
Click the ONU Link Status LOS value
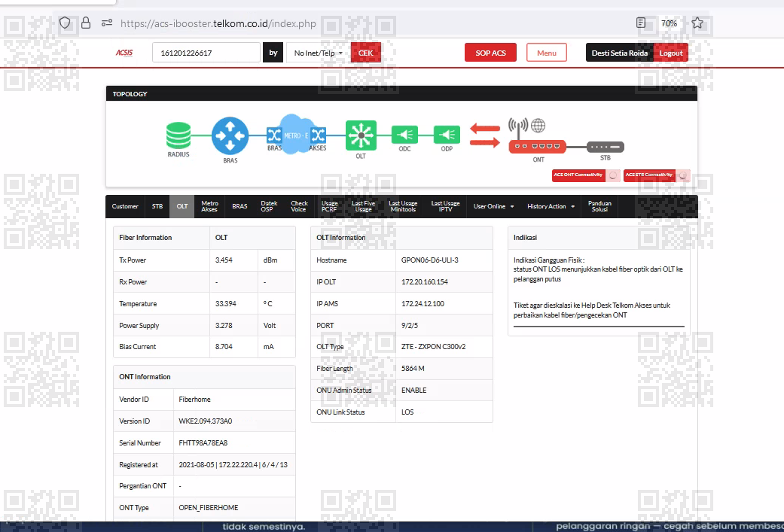point(407,412)
